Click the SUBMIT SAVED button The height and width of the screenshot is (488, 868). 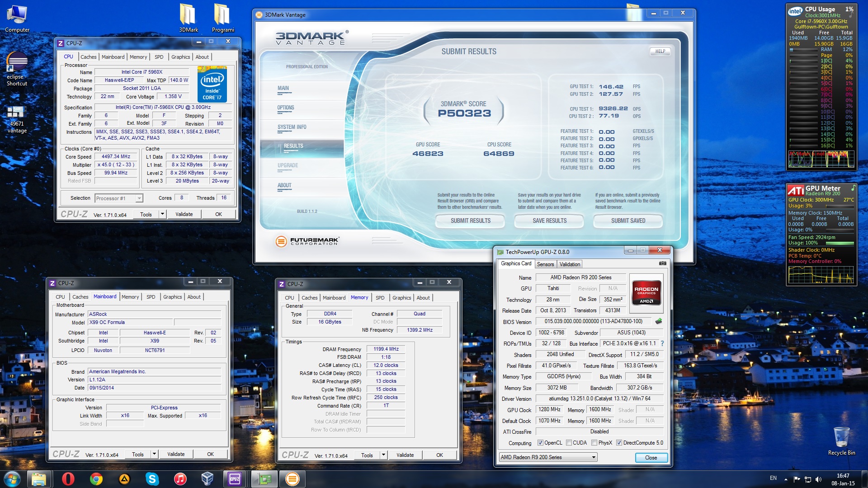[628, 221]
